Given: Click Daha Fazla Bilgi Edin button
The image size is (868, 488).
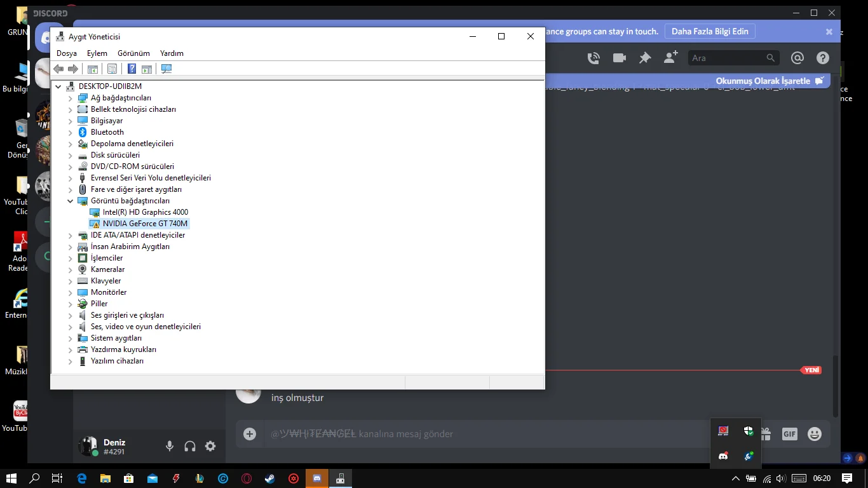Looking at the screenshot, I should [710, 31].
